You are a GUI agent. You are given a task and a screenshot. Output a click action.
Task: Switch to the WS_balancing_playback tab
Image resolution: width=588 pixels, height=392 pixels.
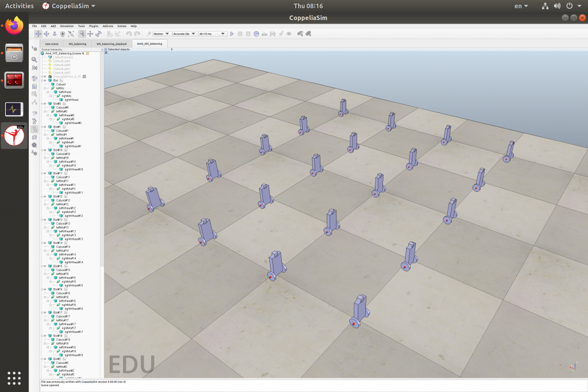click(111, 44)
